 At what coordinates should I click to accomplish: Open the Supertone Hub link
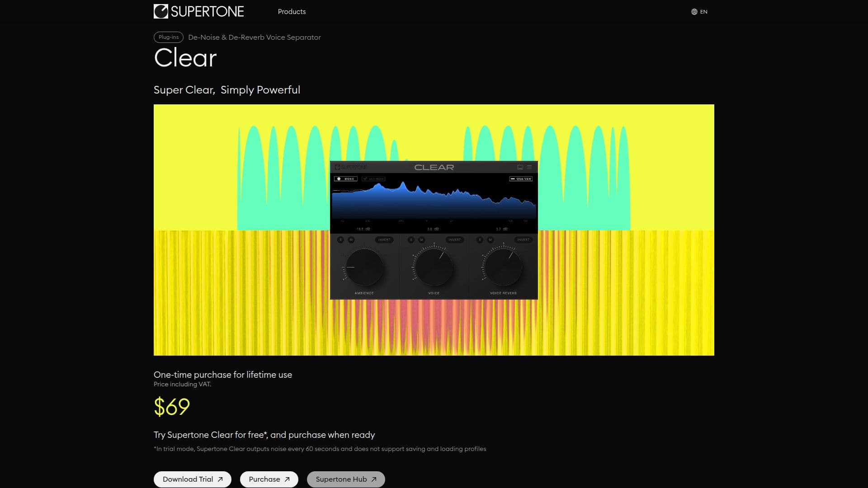tap(346, 479)
